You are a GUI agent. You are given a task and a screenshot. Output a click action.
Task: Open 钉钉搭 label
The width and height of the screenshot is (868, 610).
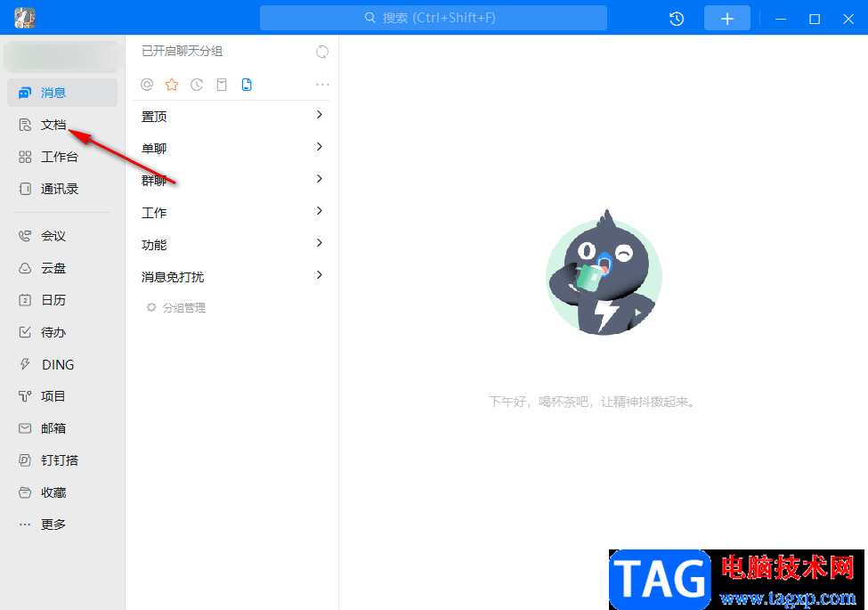[x=60, y=460]
